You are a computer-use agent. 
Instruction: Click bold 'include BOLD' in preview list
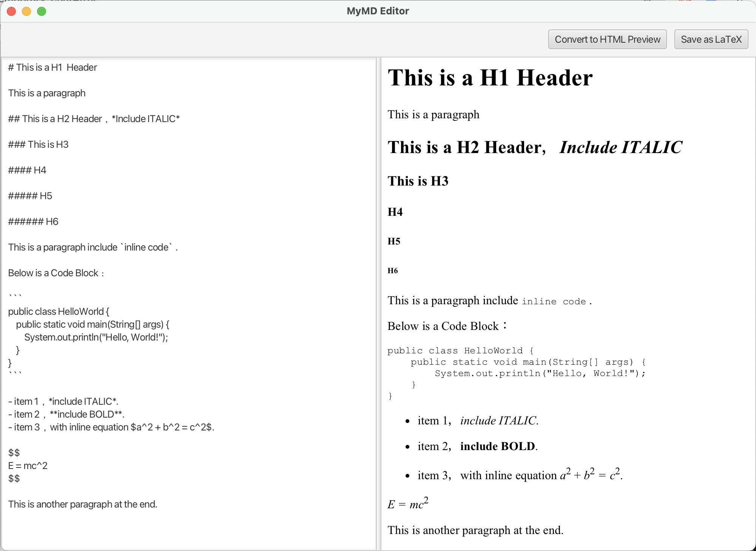coord(497,446)
